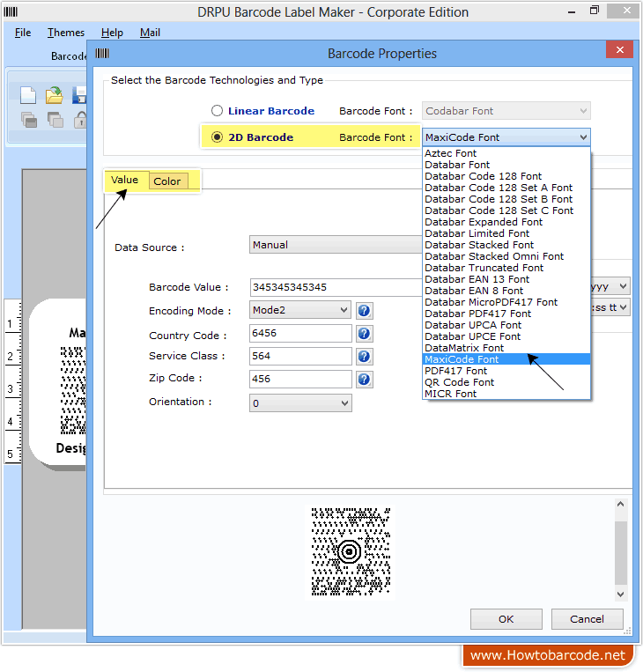Switch to the Color tab
The height and width of the screenshot is (672, 643).
pos(167,181)
